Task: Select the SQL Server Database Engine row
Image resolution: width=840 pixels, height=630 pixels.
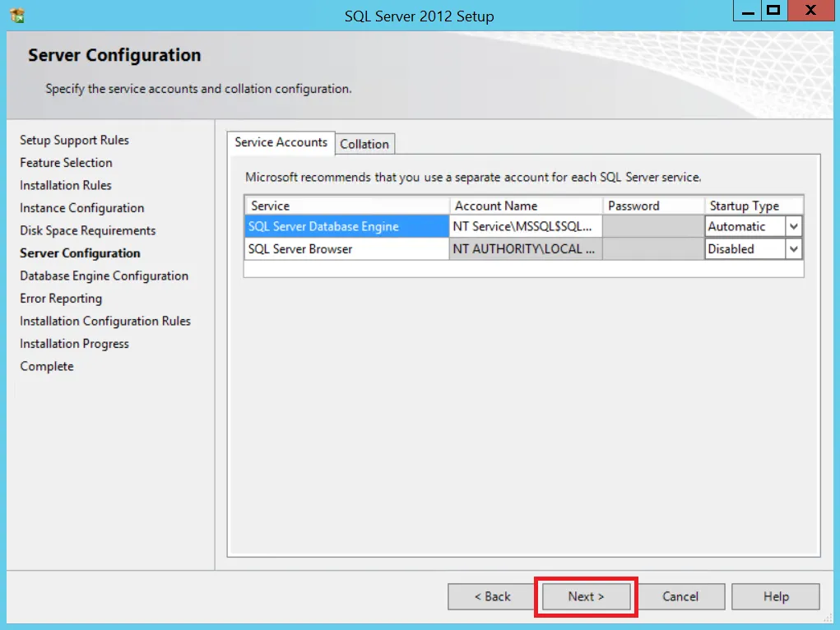Action: [x=346, y=227]
